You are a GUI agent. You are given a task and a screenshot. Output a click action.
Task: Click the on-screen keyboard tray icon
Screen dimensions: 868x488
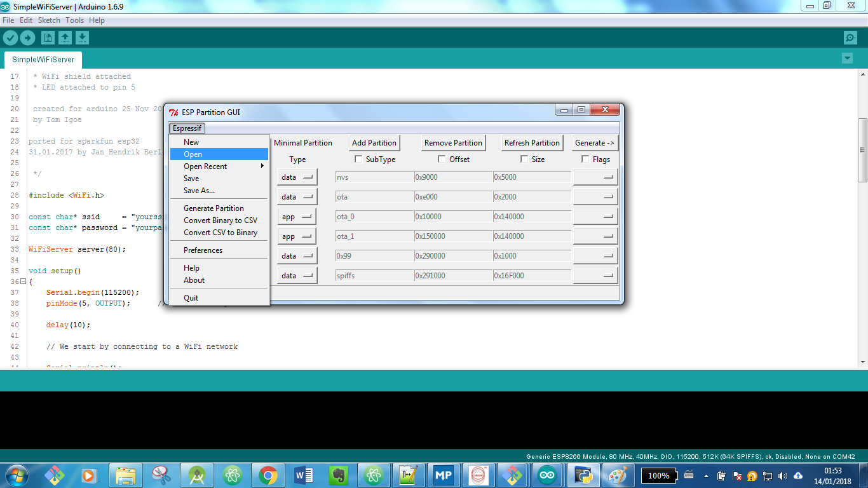[x=689, y=475]
